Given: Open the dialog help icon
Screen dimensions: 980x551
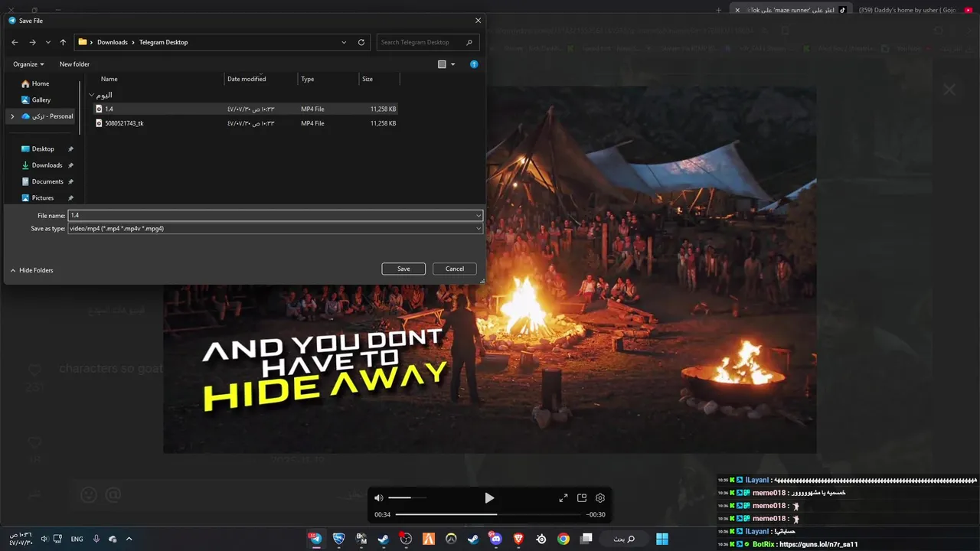Looking at the screenshot, I should tap(474, 64).
